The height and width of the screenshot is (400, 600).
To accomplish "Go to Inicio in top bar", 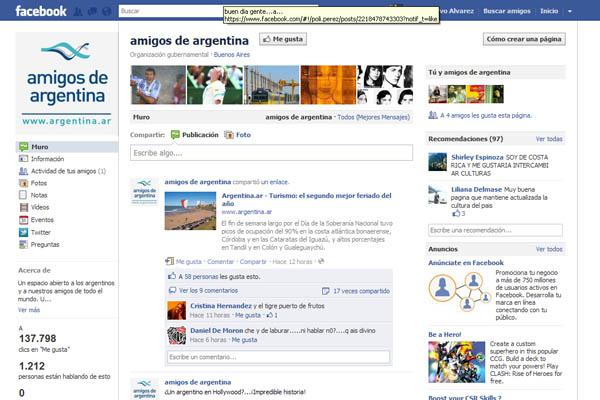I will point(549,11).
